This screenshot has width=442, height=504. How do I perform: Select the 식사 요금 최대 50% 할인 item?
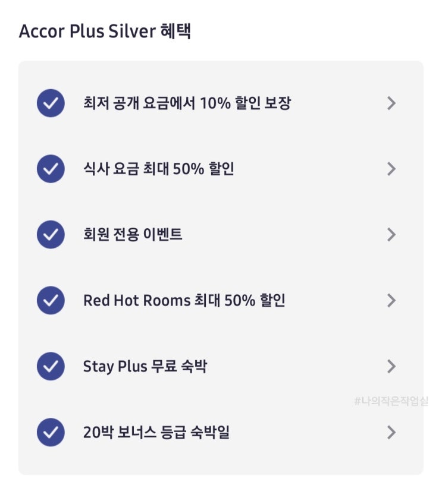coord(159,169)
